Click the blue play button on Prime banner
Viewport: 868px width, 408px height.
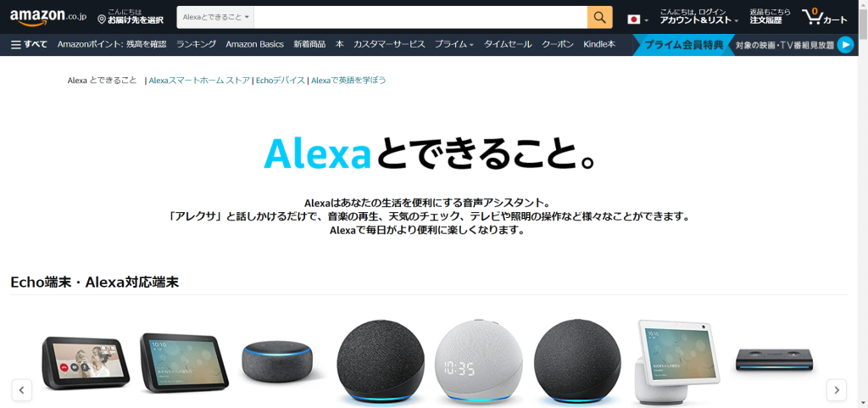pyautogui.click(x=845, y=44)
